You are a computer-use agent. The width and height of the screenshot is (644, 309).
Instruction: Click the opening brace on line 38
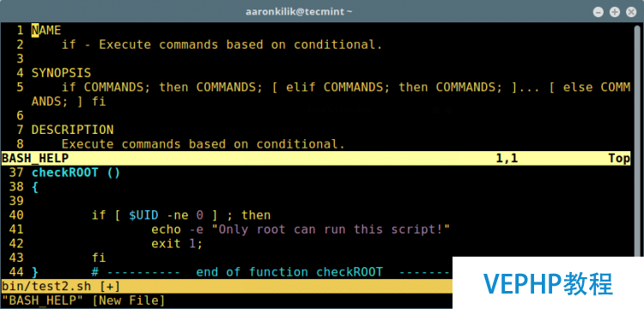35,187
